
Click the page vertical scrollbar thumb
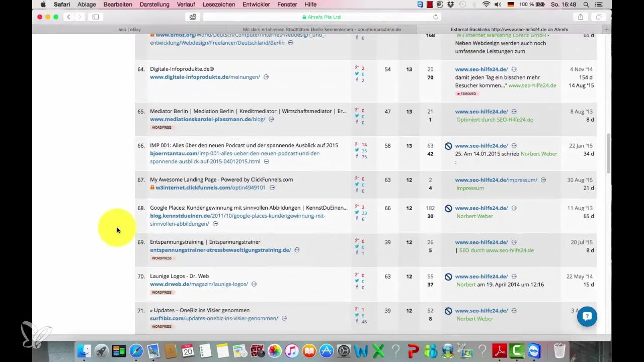click(x=608, y=153)
